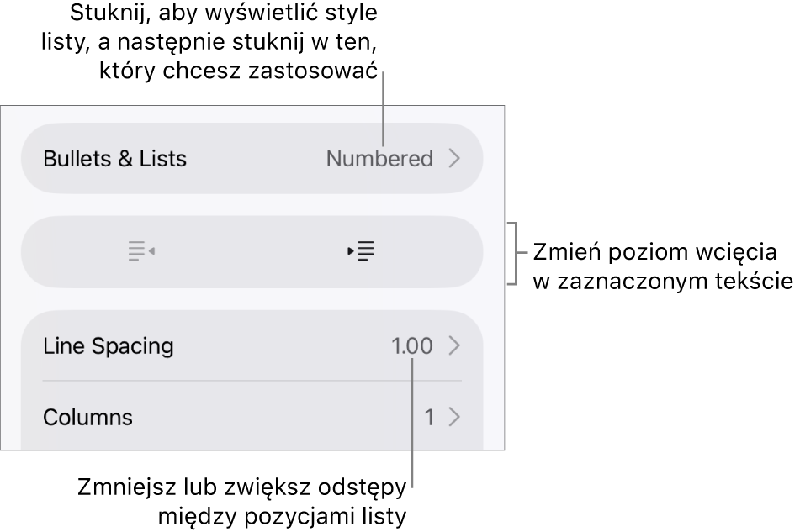Expand Columns options using its chevron

pyautogui.click(x=454, y=417)
